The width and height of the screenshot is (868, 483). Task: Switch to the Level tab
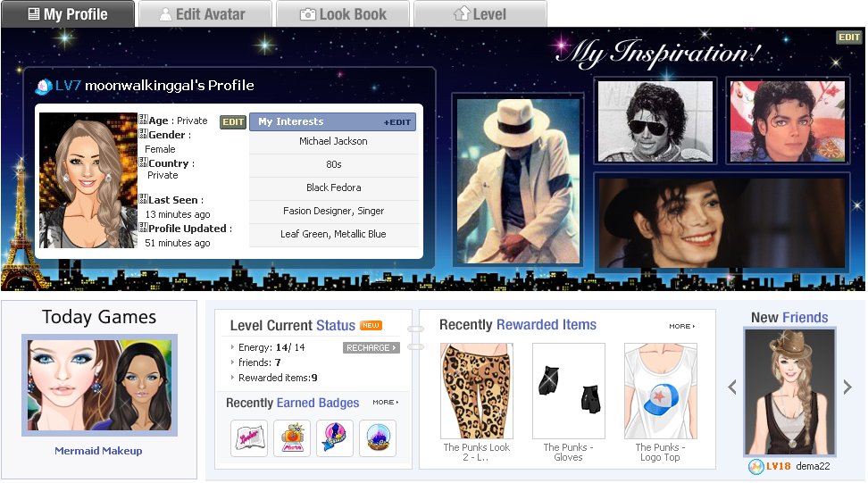tap(480, 13)
